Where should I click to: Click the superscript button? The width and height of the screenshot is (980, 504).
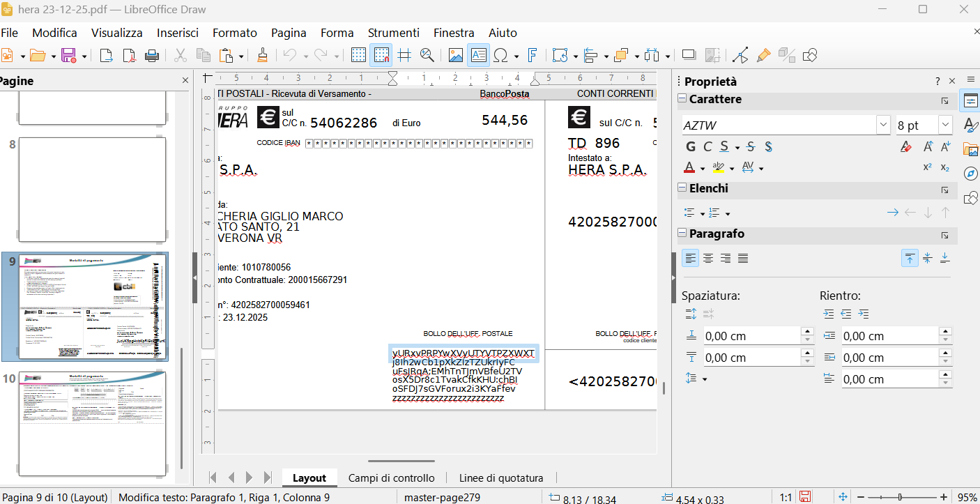point(928,168)
